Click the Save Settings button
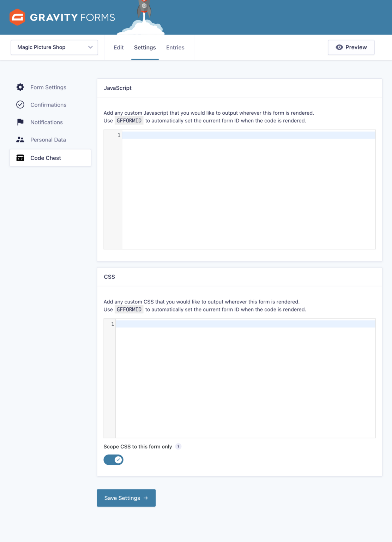Viewport: 392px width, 542px height. pos(126,498)
